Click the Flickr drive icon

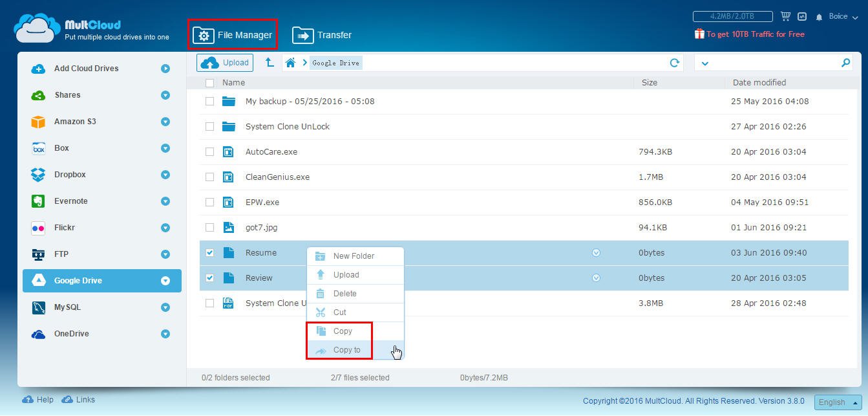click(38, 228)
